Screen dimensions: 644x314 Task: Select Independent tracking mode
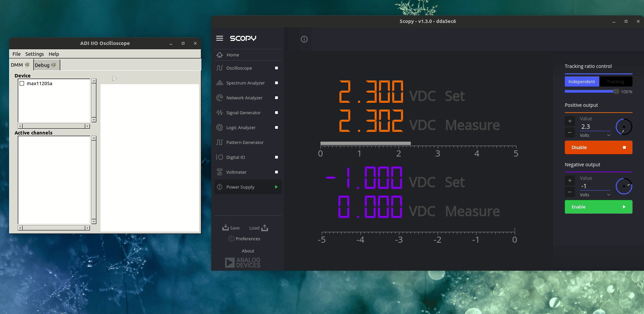(x=582, y=81)
